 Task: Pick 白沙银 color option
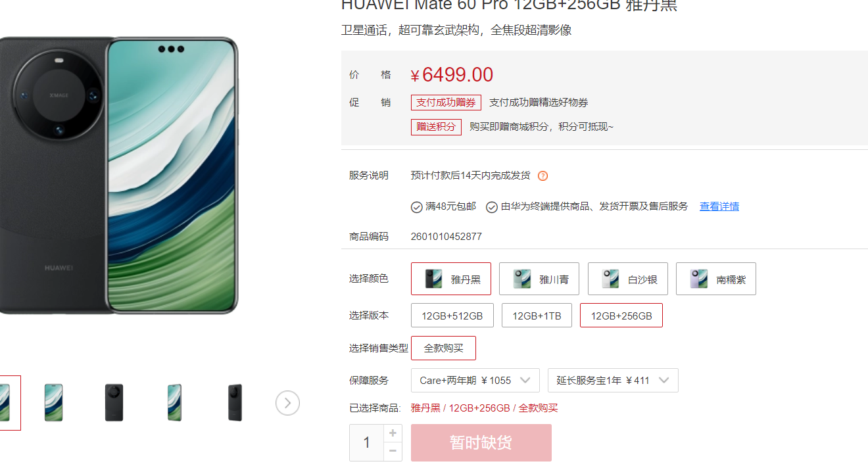[x=628, y=279]
